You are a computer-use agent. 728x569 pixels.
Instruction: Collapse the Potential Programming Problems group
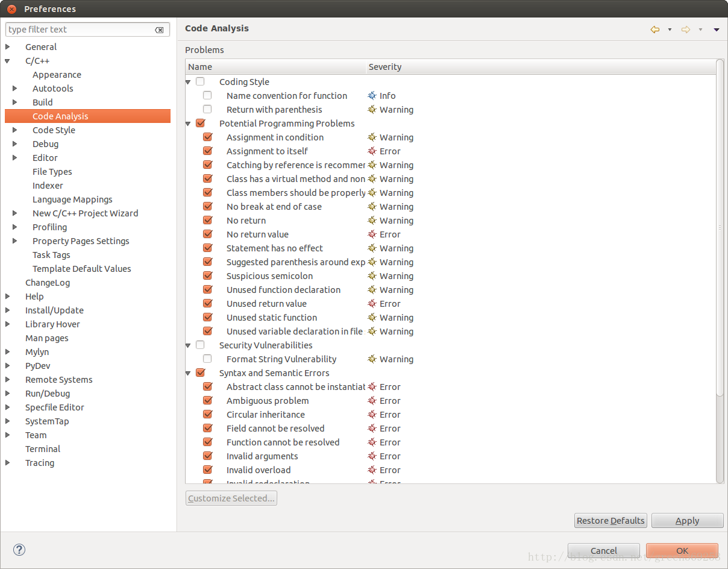189,124
